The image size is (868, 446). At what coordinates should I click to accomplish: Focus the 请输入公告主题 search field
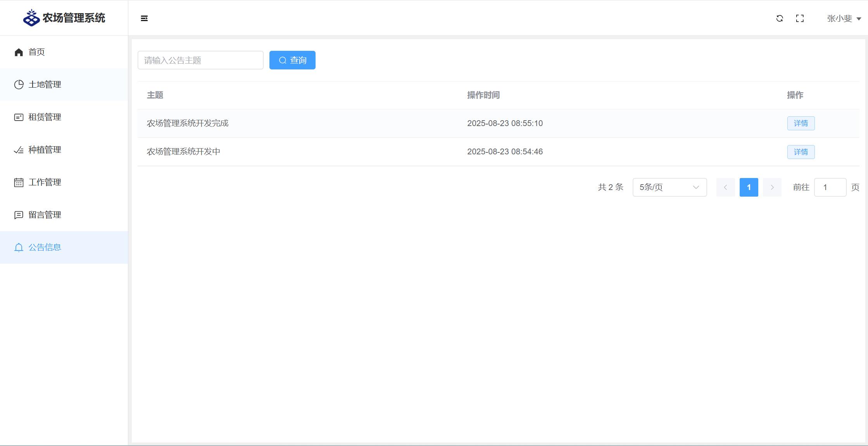click(x=200, y=60)
